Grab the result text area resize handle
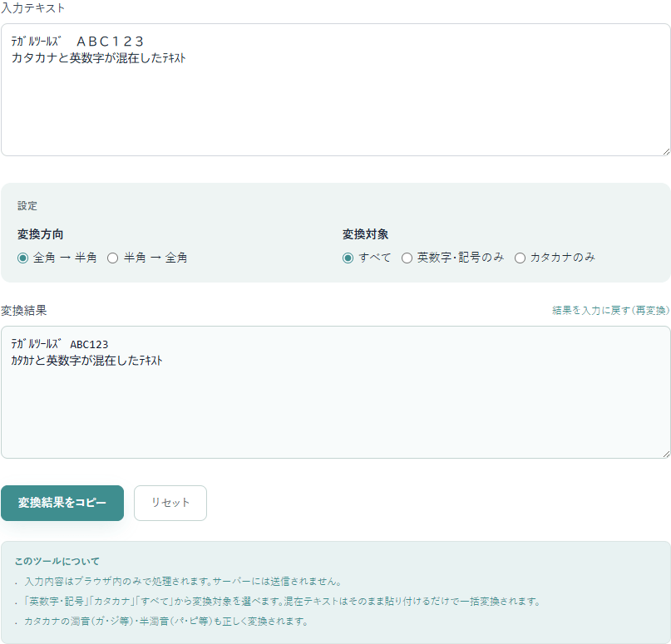The height and width of the screenshot is (644, 671). pos(666,455)
